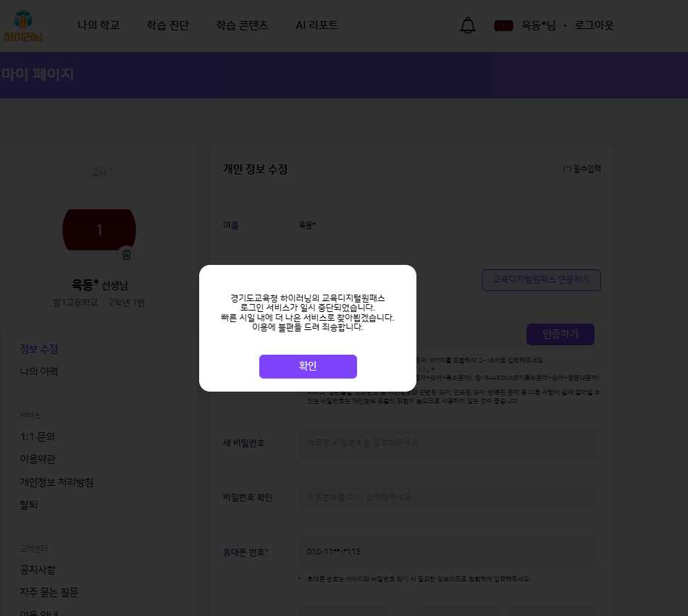Open 이용약관 sidebar link
Viewport: 688px width, 616px height.
(x=38, y=459)
